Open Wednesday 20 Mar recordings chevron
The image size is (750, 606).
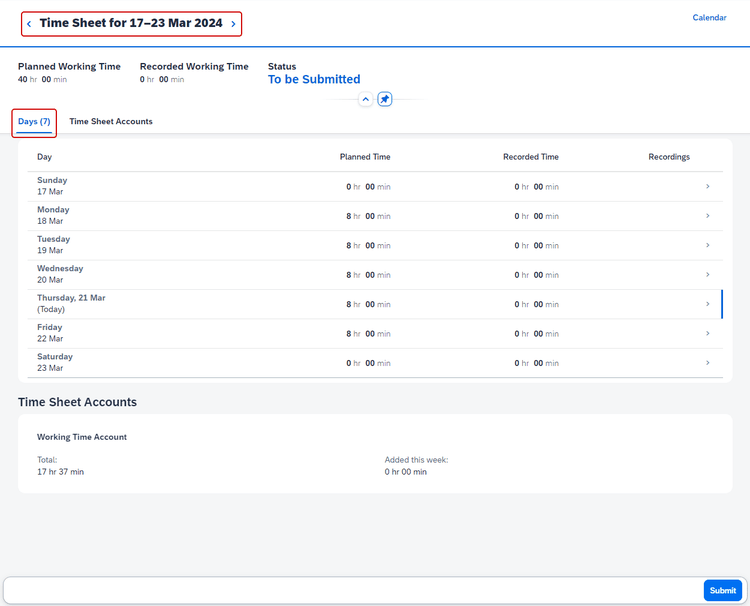click(x=707, y=275)
